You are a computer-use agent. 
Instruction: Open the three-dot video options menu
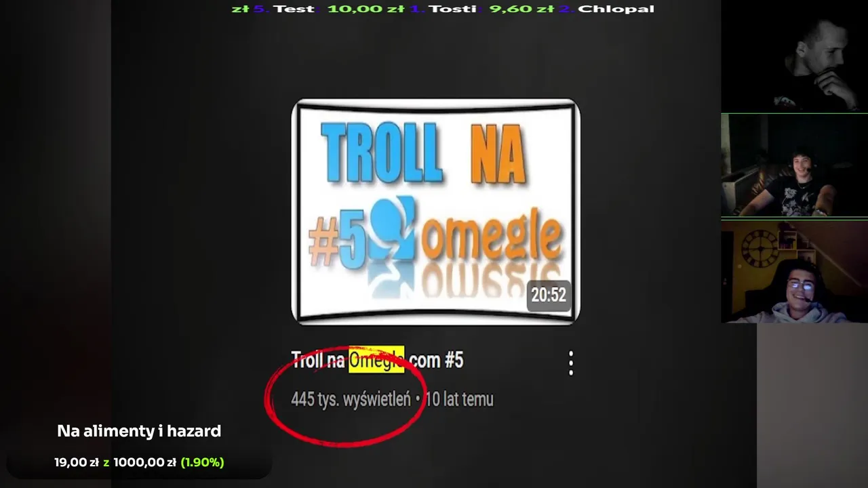(x=571, y=363)
